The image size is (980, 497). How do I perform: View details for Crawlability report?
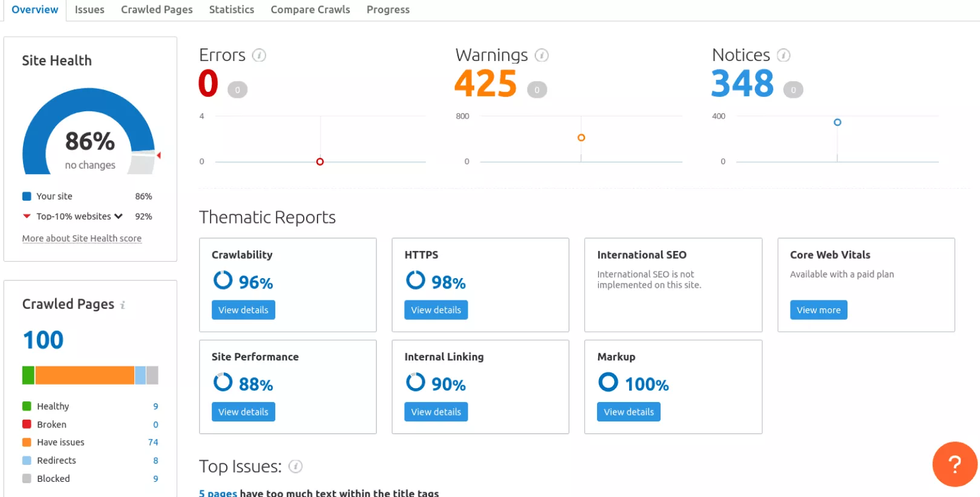(243, 310)
